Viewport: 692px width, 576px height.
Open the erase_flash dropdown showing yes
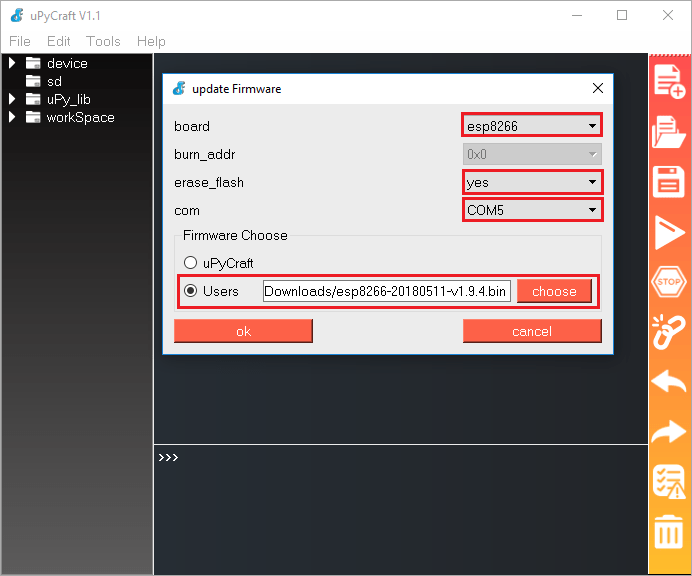pos(532,183)
